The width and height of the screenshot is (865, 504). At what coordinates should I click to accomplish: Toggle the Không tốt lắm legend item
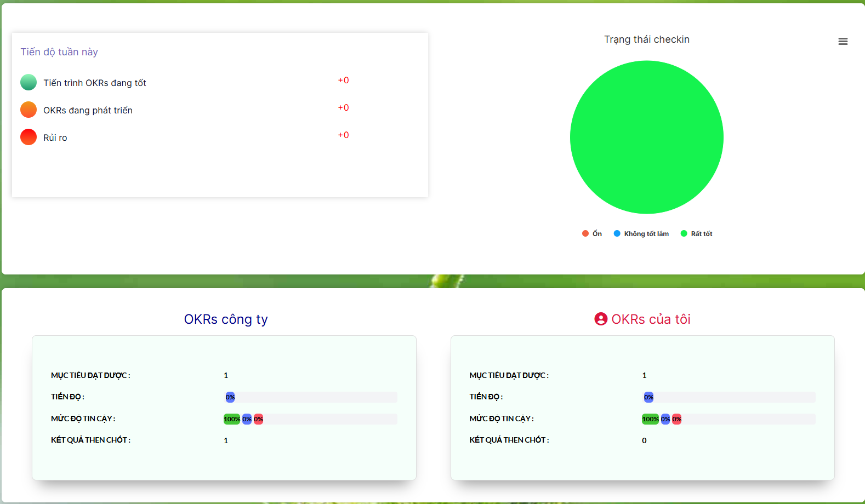point(641,234)
